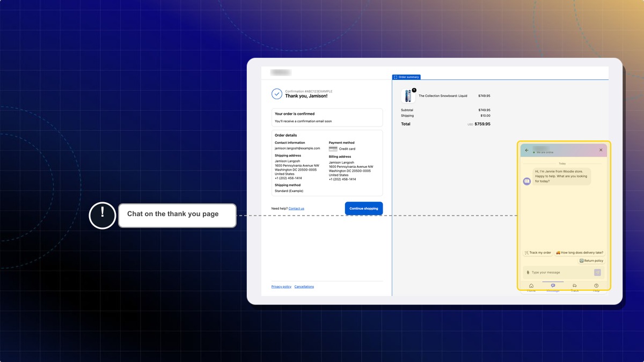
Task: Open the Help tab in chat widget
Action: (596, 287)
